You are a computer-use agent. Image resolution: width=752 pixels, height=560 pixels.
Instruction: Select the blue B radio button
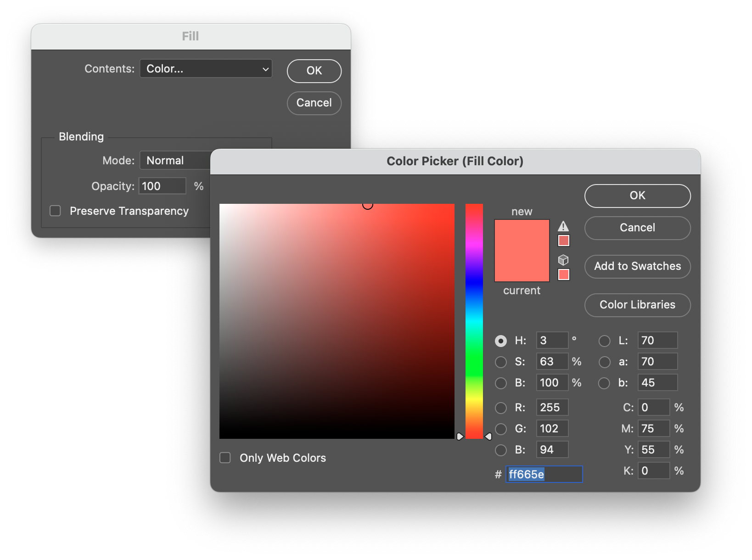pos(501,450)
